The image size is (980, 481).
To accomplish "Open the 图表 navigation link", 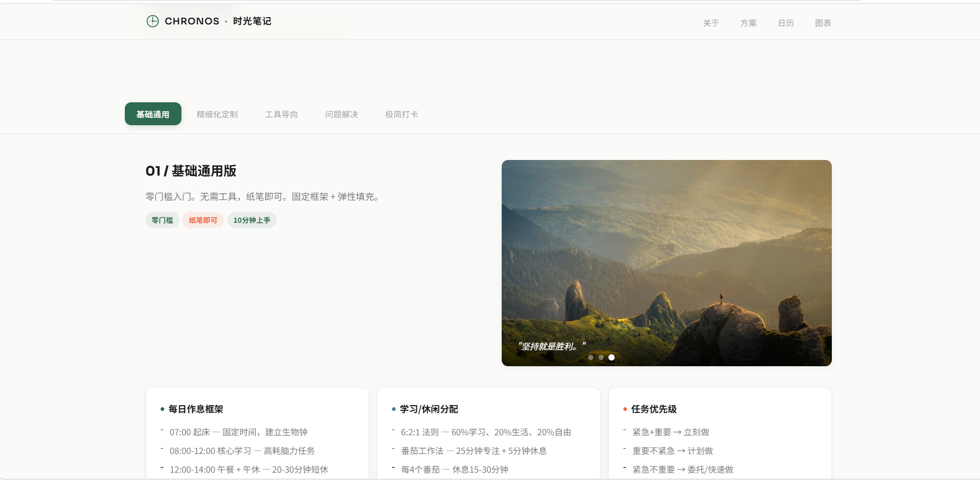I will (822, 23).
